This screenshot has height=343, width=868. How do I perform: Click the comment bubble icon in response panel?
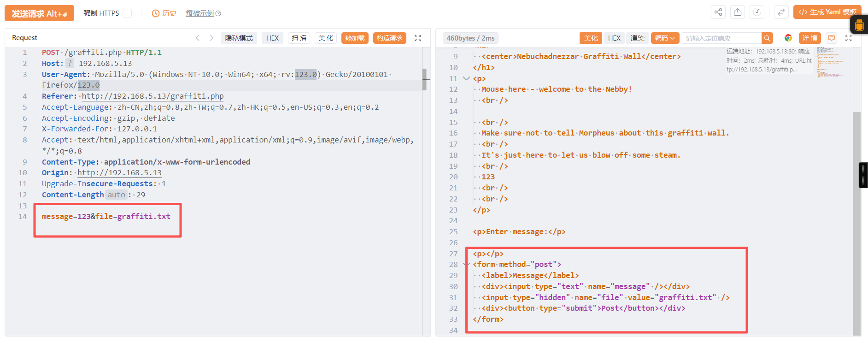tap(832, 38)
